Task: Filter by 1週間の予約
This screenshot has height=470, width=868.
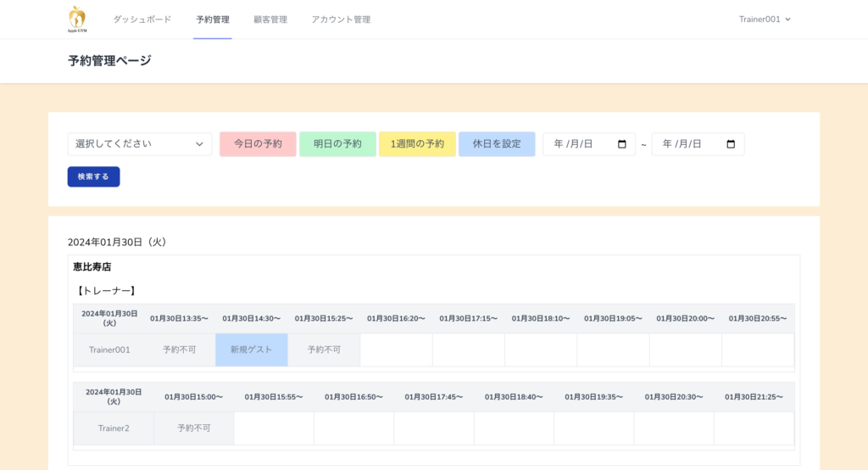Action: pos(417,144)
